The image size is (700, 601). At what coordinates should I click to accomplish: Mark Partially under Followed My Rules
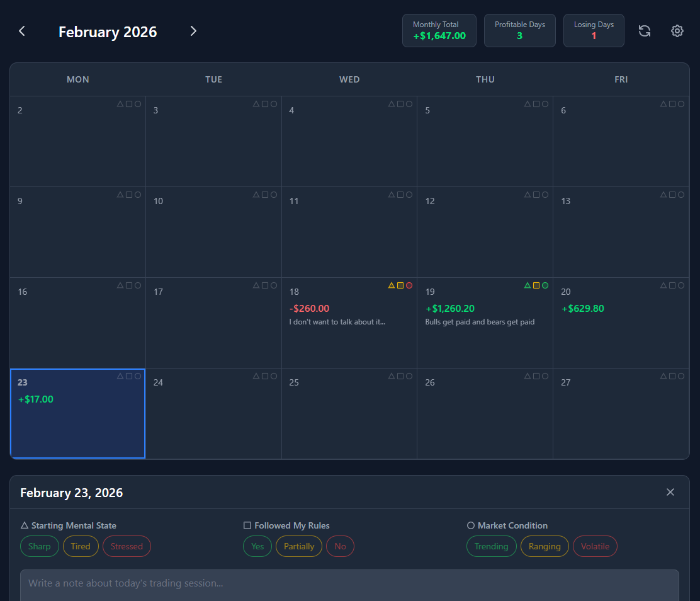[x=298, y=546]
